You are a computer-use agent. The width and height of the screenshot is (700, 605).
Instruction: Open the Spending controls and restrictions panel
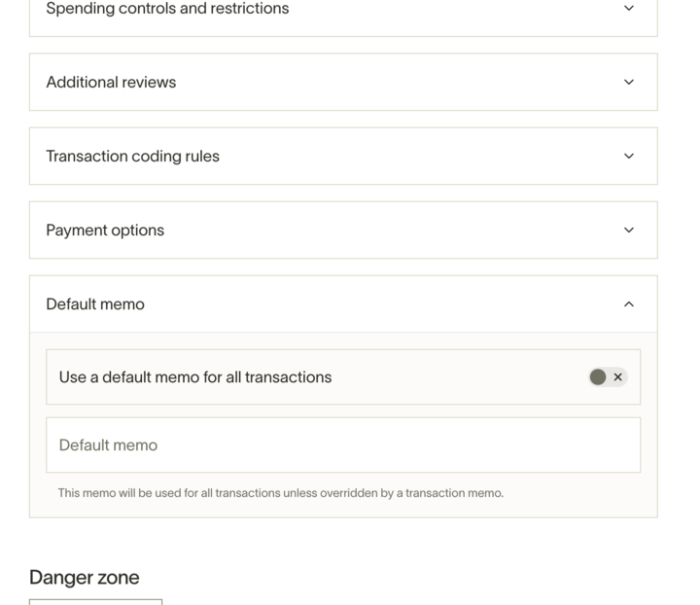[343, 14]
